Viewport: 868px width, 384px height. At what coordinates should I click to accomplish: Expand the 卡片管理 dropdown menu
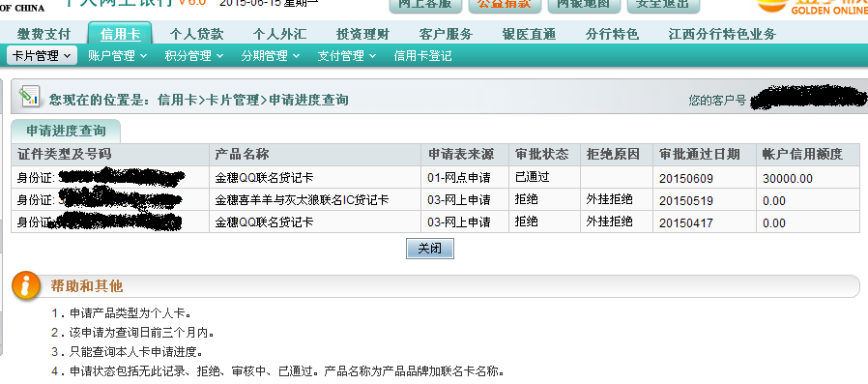click(43, 56)
